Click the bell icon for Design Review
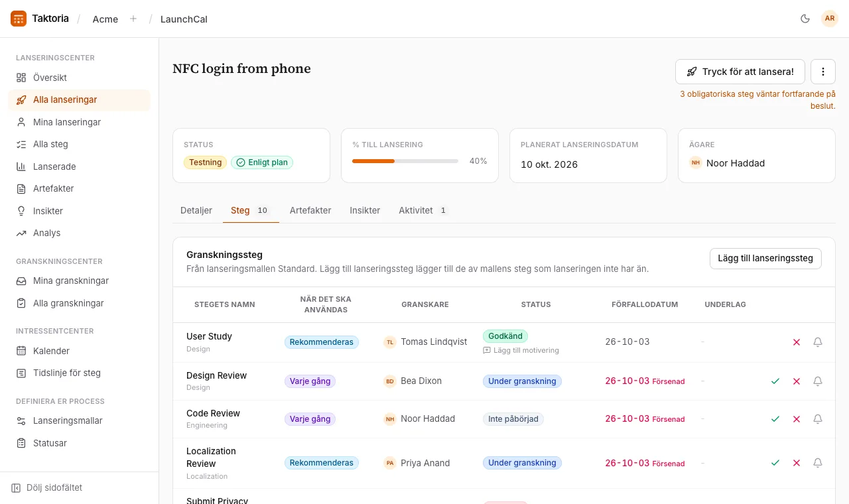This screenshot has width=849, height=504. tap(818, 381)
